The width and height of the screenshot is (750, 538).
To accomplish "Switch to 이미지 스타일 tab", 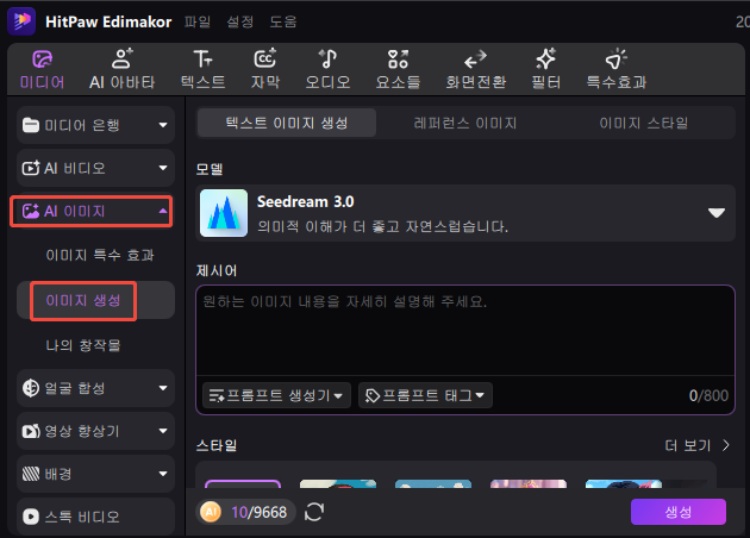I will tap(644, 123).
